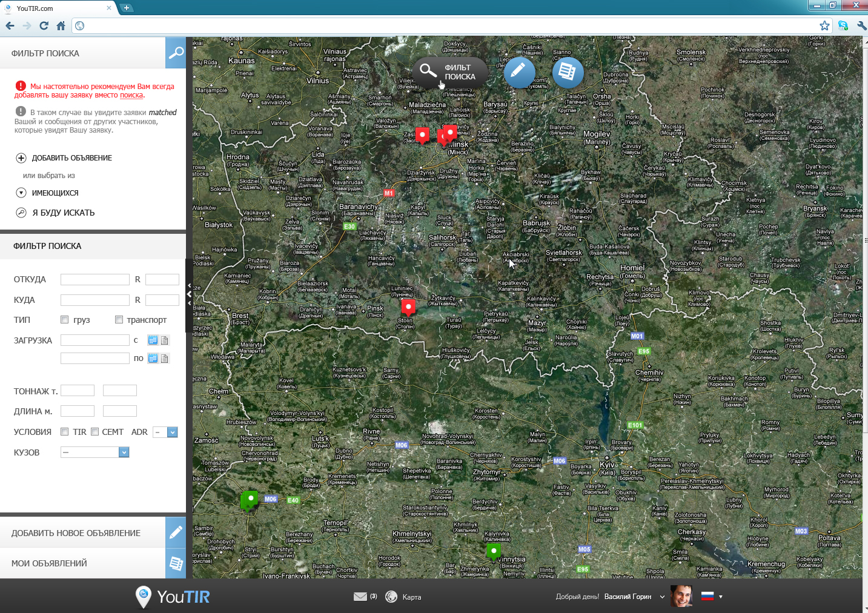Open messages envelope icon in footer
Image resolution: width=868 pixels, height=613 pixels.
pos(360,597)
